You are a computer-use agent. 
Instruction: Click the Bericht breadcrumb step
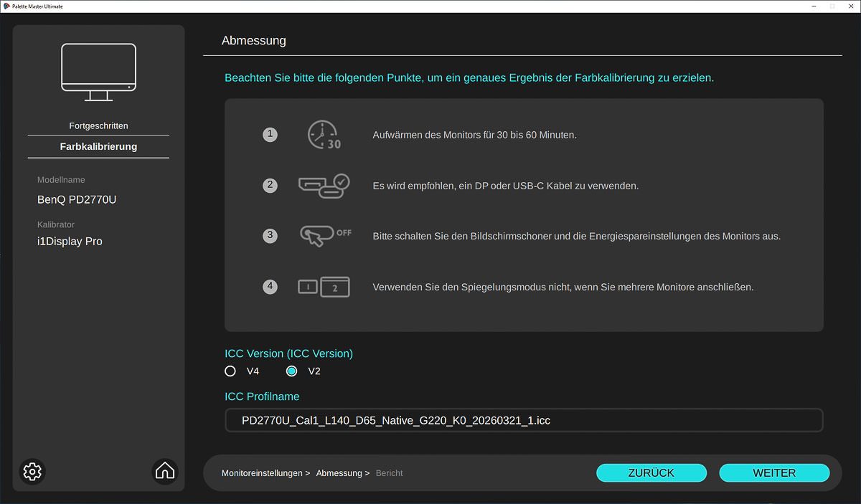tap(390, 473)
